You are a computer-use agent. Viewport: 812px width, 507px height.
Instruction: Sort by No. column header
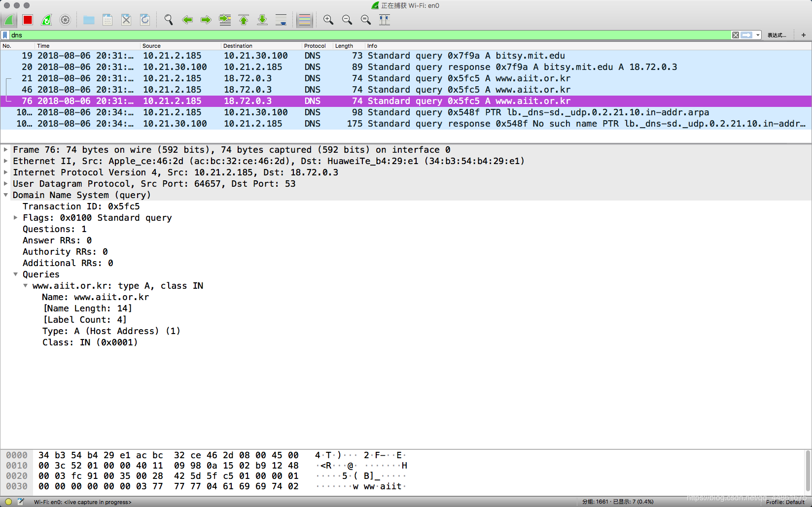[18, 46]
